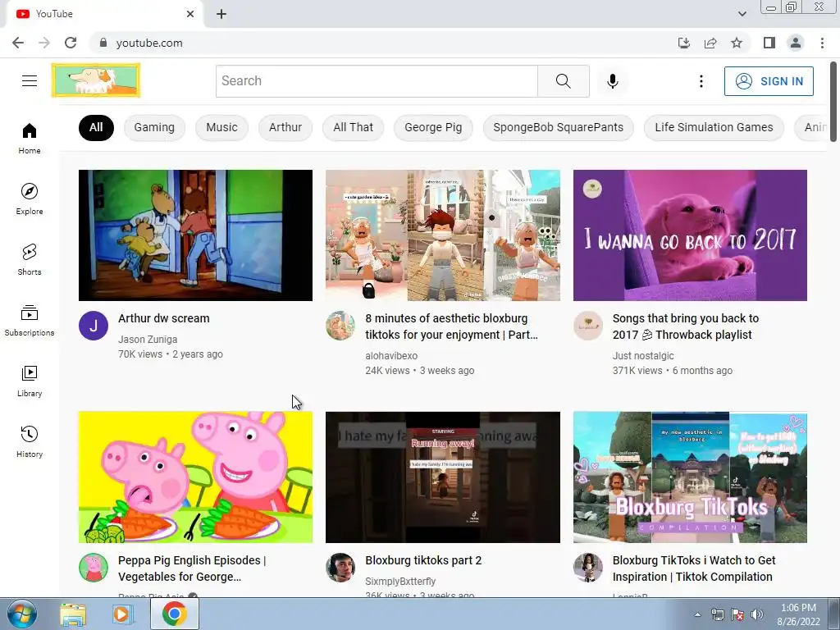Select the All filter chip
840x630 pixels.
(96, 127)
